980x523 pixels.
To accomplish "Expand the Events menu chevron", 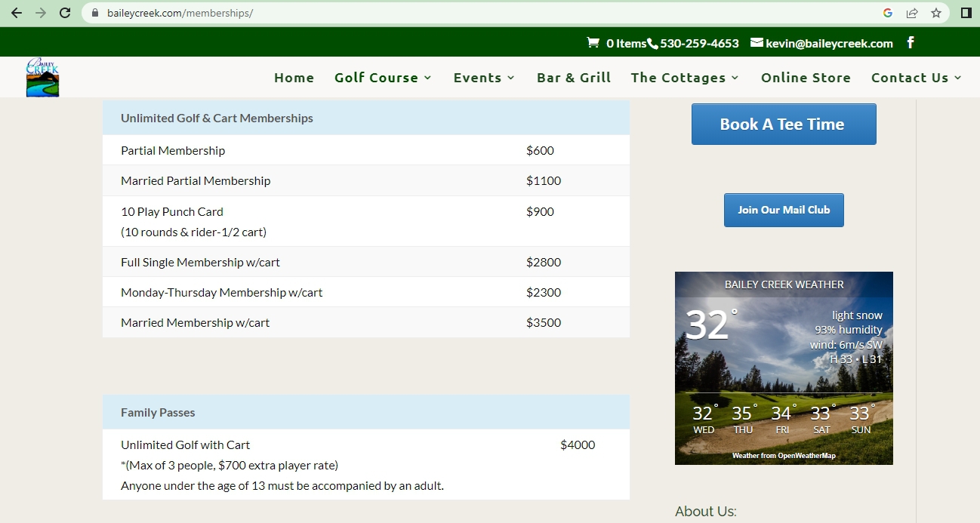I will pos(510,78).
